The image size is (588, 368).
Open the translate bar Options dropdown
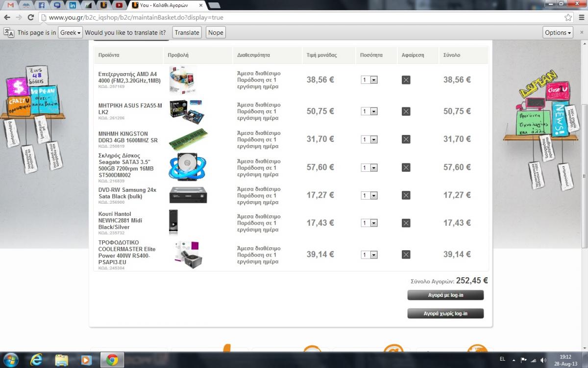point(558,33)
